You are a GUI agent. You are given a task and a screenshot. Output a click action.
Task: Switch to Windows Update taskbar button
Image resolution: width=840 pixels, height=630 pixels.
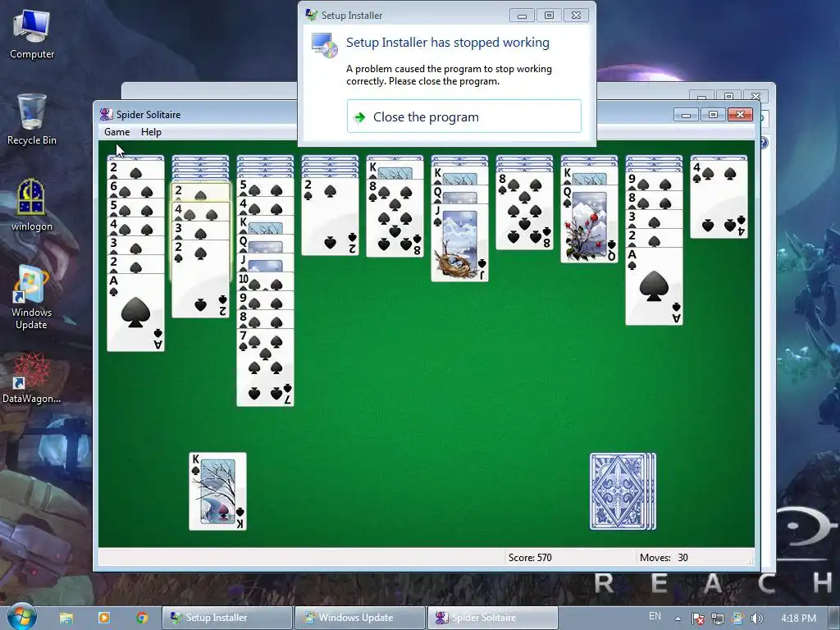(359, 618)
